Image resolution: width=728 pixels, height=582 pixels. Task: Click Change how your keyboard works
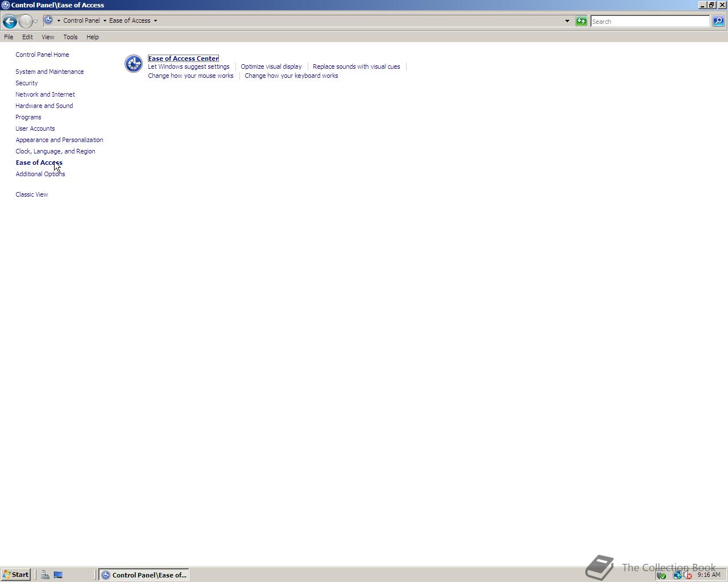pos(291,76)
